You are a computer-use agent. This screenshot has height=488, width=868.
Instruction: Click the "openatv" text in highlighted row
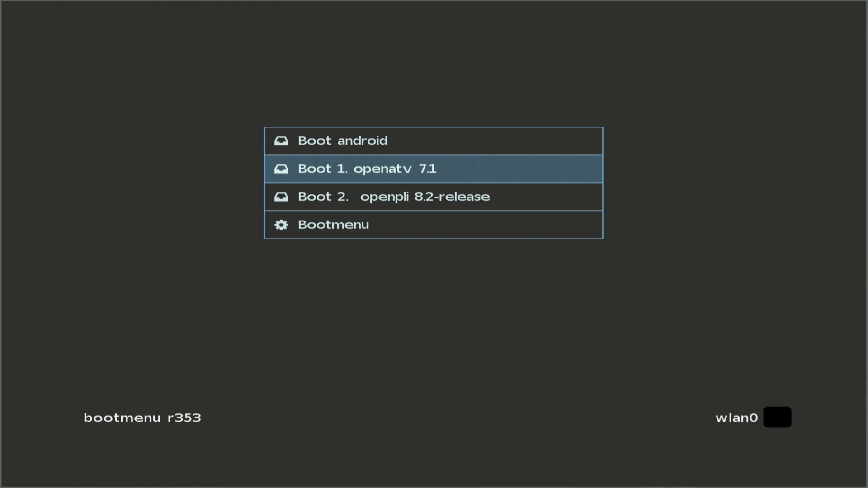(382, 169)
